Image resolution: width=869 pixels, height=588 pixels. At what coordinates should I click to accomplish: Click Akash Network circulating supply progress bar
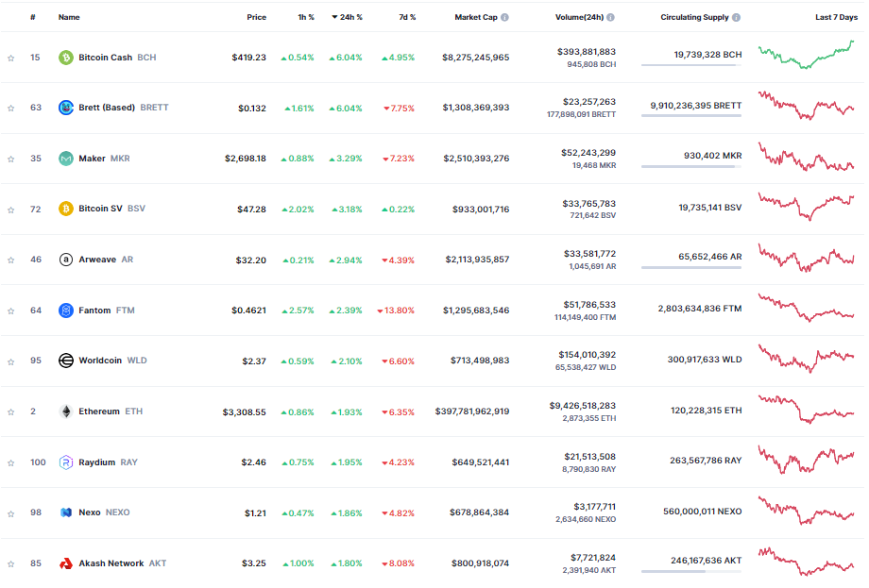(x=691, y=571)
